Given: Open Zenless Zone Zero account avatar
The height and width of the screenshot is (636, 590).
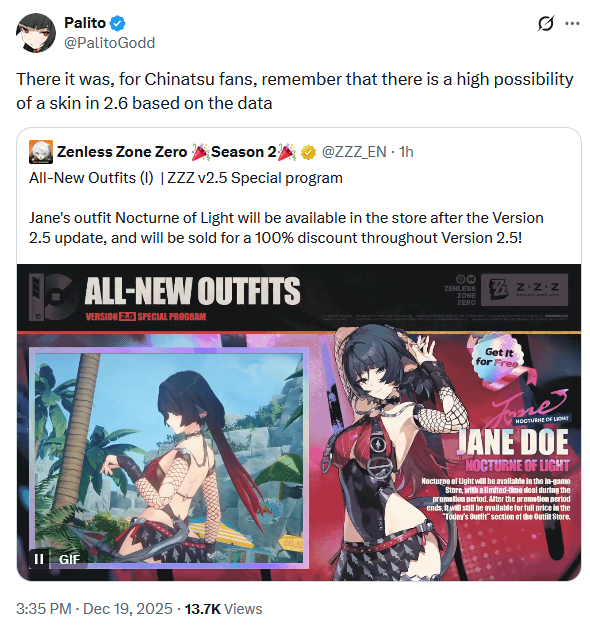Looking at the screenshot, I should point(41,152).
